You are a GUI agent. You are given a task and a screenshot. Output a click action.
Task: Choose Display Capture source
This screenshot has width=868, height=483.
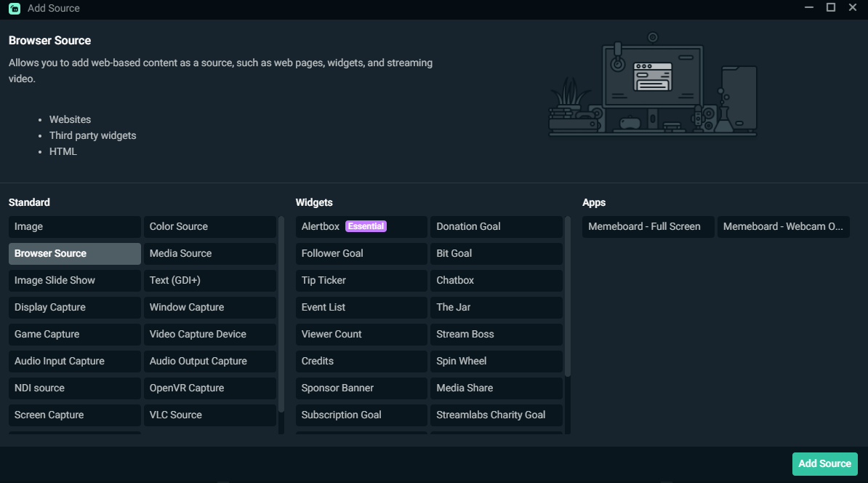(x=74, y=307)
